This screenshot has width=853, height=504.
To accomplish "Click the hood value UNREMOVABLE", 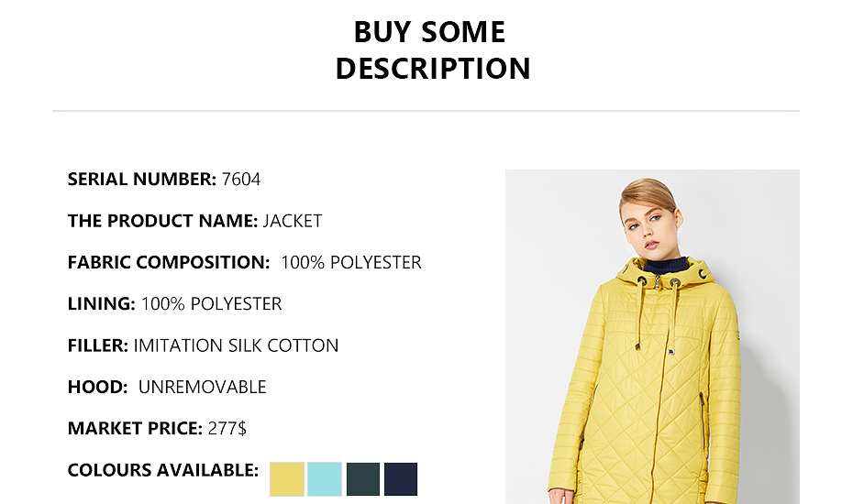I will (x=202, y=387).
